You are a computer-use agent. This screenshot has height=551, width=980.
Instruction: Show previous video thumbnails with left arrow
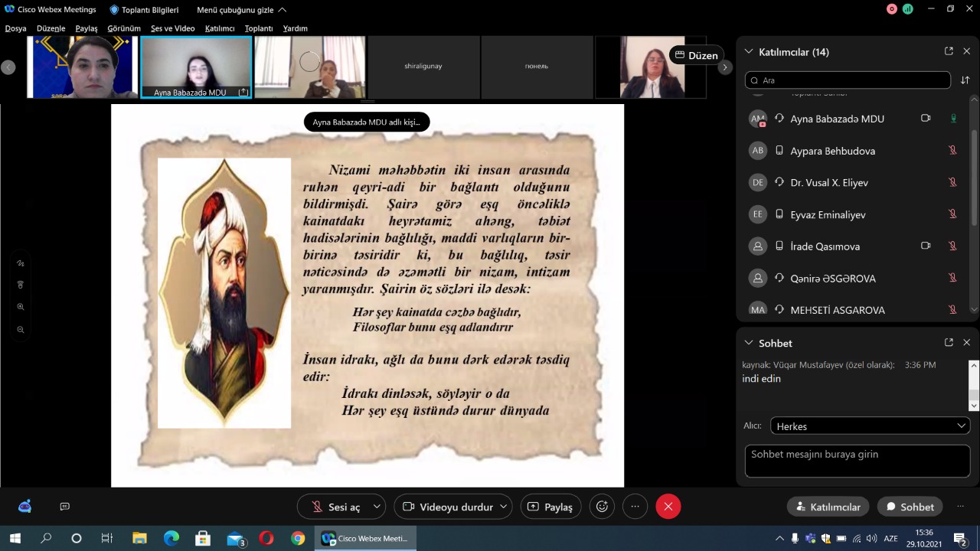(x=8, y=67)
